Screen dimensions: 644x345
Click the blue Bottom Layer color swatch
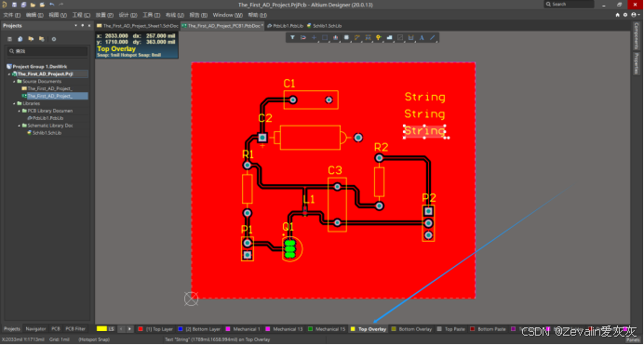[x=181, y=329]
